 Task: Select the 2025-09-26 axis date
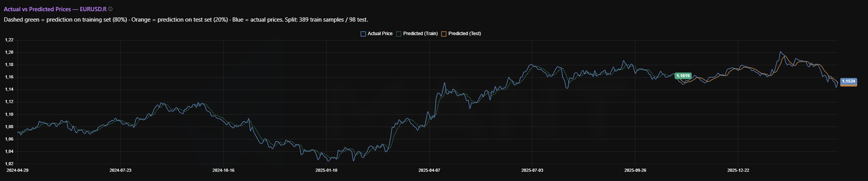point(635,170)
